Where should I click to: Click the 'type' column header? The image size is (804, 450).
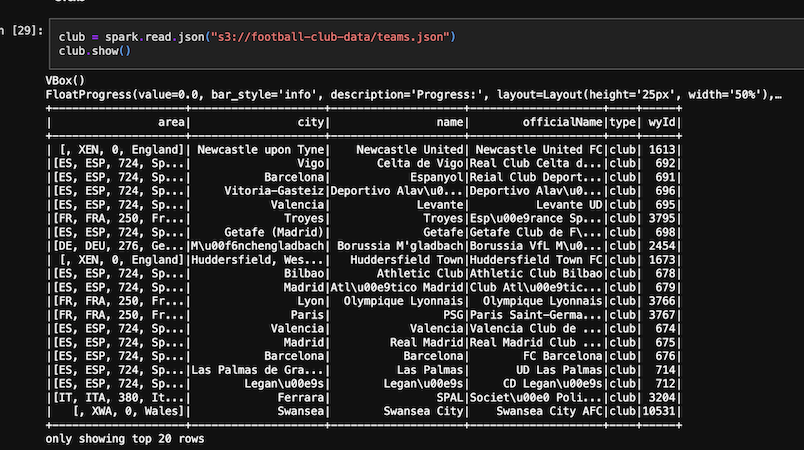coord(622,122)
